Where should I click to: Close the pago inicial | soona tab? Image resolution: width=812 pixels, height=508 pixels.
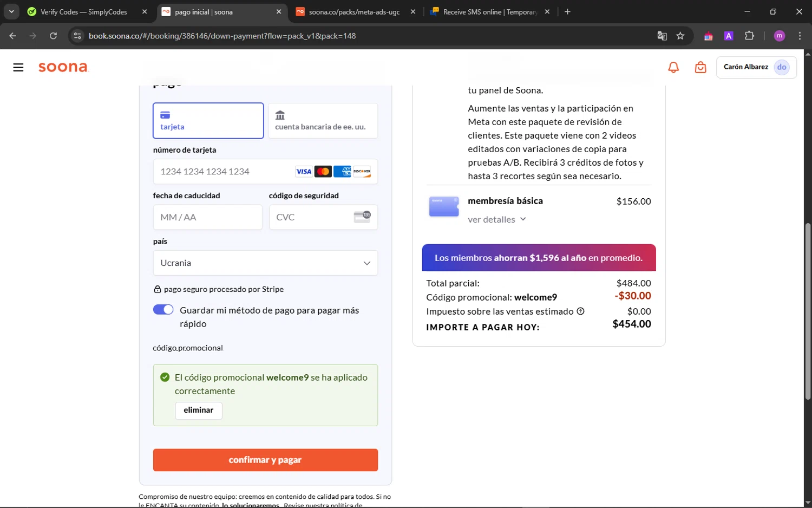pyautogui.click(x=279, y=12)
